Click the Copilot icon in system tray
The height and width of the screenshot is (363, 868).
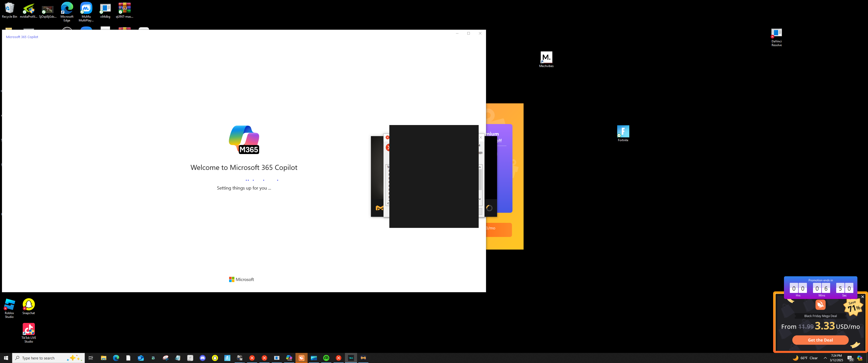[x=860, y=358]
